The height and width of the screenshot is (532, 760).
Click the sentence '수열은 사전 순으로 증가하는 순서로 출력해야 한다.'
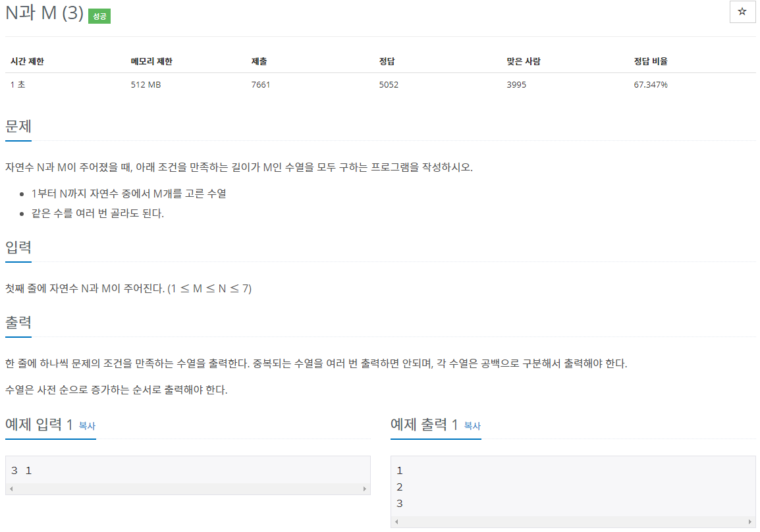(x=117, y=390)
